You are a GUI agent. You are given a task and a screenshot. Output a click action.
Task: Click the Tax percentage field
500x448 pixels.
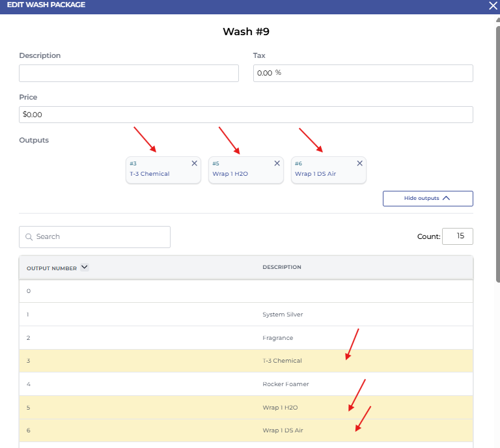pyautogui.click(x=363, y=73)
